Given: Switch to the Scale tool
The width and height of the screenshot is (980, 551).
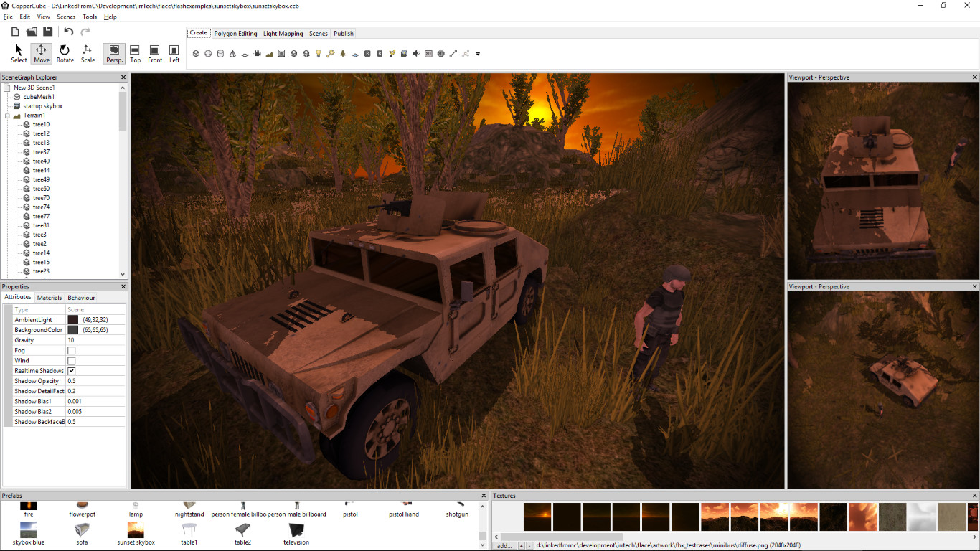Looking at the screenshot, I should tap(88, 53).
